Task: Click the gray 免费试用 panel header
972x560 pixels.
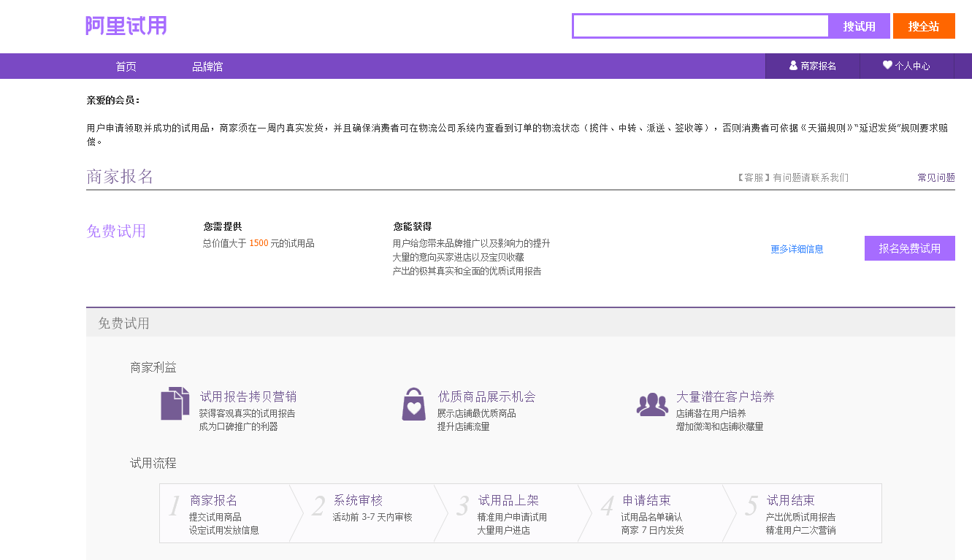Action: tap(521, 323)
